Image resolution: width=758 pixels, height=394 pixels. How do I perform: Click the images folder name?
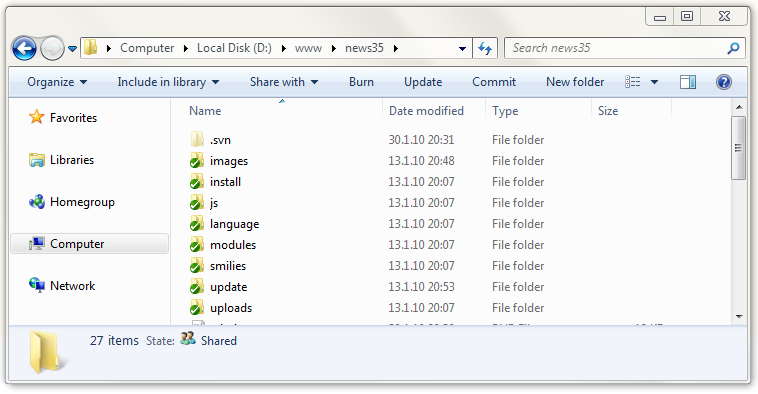[229, 161]
